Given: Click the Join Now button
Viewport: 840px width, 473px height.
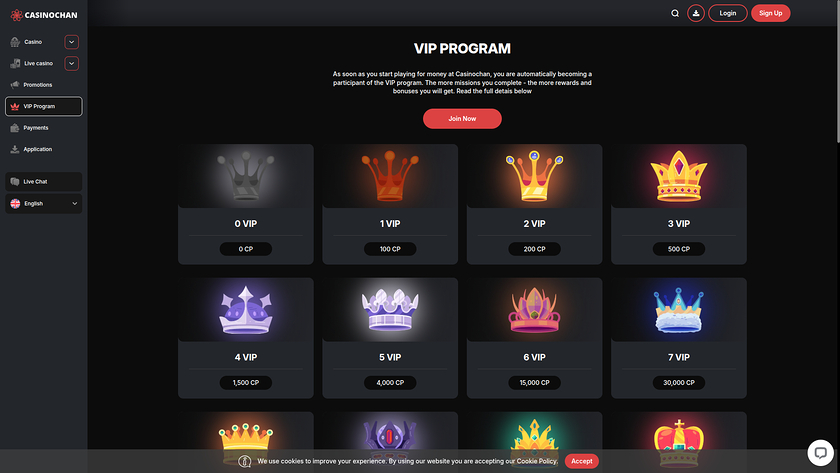Looking at the screenshot, I should pyautogui.click(x=462, y=118).
